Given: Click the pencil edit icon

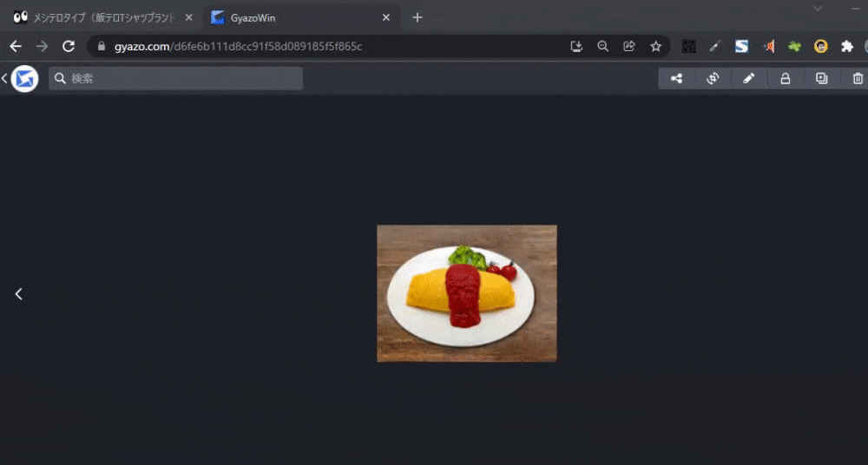Looking at the screenshot, I should tap(749, 79).
